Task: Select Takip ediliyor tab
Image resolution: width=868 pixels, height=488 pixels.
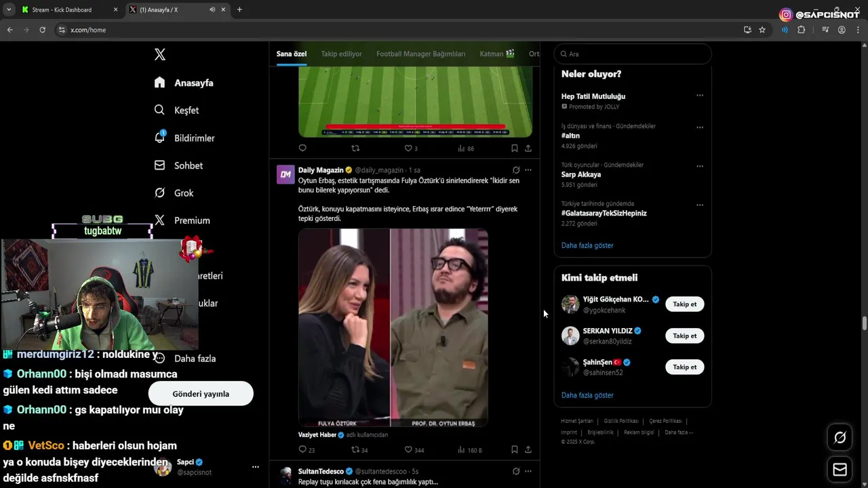Action: click(x=341, y=54)
